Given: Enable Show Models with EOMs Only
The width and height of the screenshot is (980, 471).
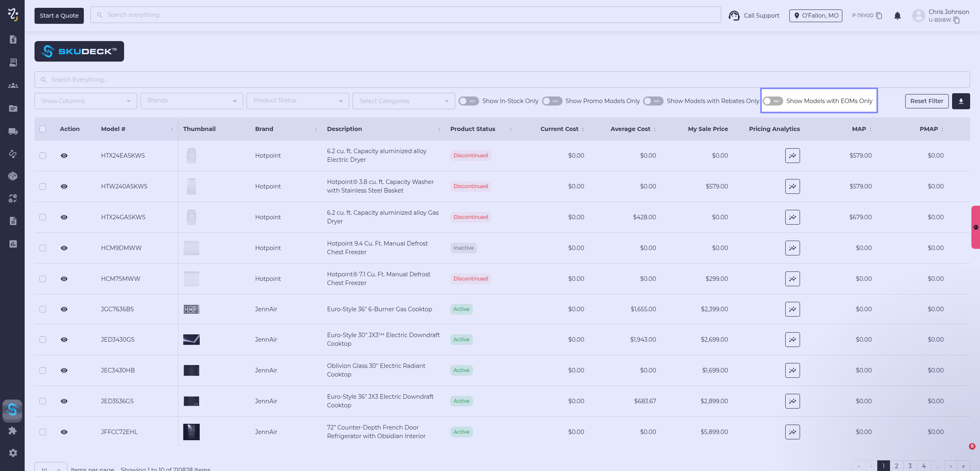Looking at the screenshot, I should (x=772, y=101).
